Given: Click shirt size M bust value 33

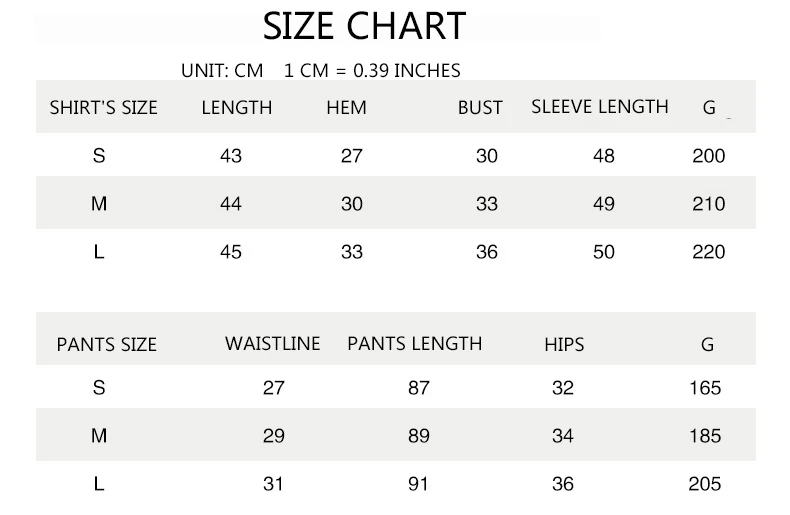Looking at the screenshot, I should (487, 204).
